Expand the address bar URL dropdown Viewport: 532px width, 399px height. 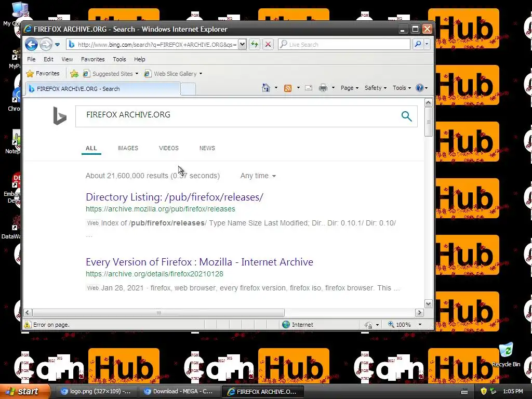pyautogui.click(x=242, y=45)
